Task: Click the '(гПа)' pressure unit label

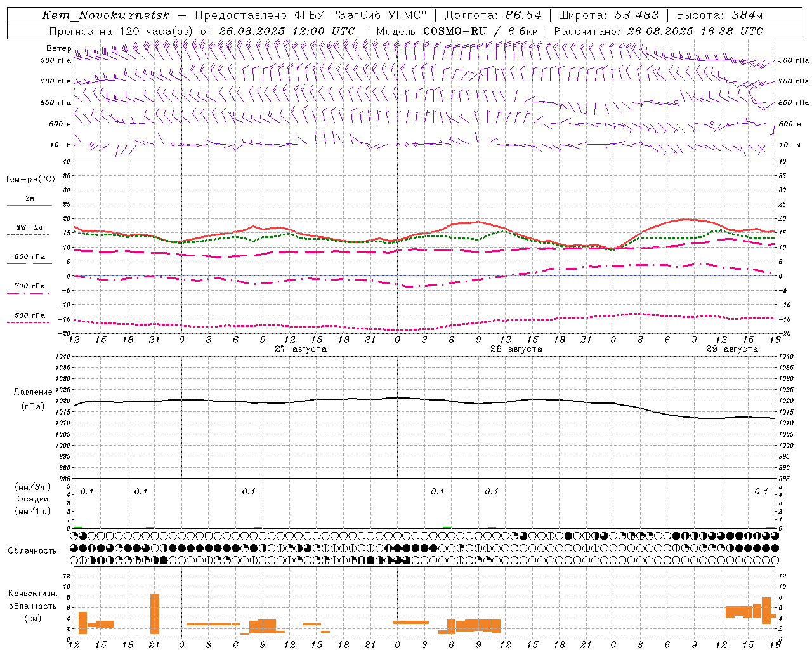Action: (x=33, y=407)
